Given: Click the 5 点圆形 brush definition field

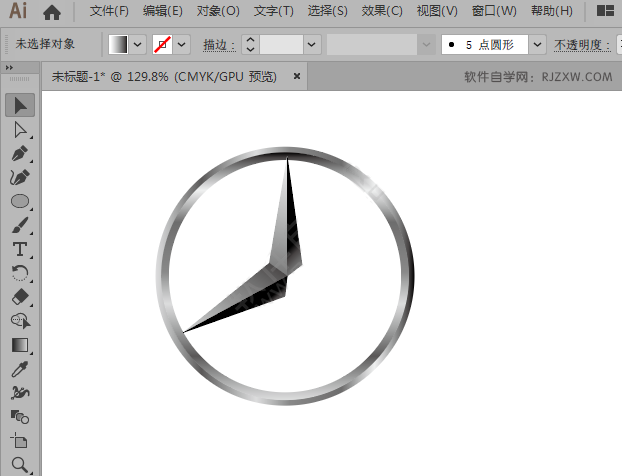Looking at the screenshot, I should (x=485, y=44).
